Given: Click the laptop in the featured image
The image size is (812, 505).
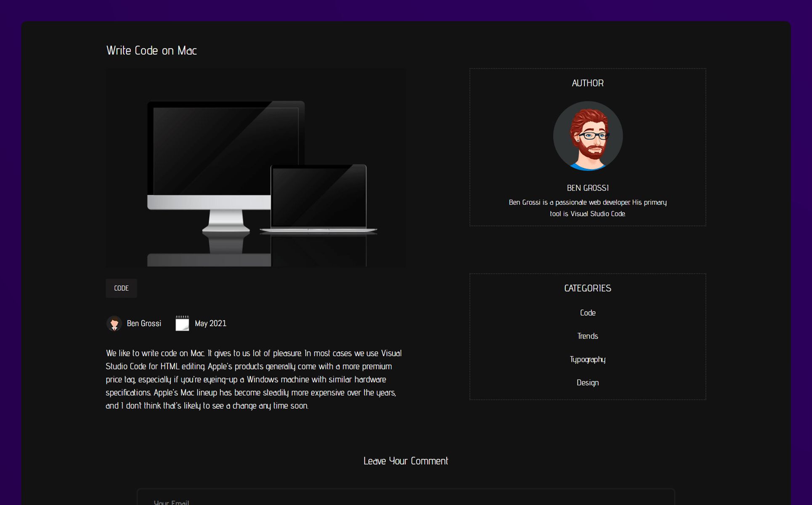Looking at the screenshot, I should click(319, 198).
